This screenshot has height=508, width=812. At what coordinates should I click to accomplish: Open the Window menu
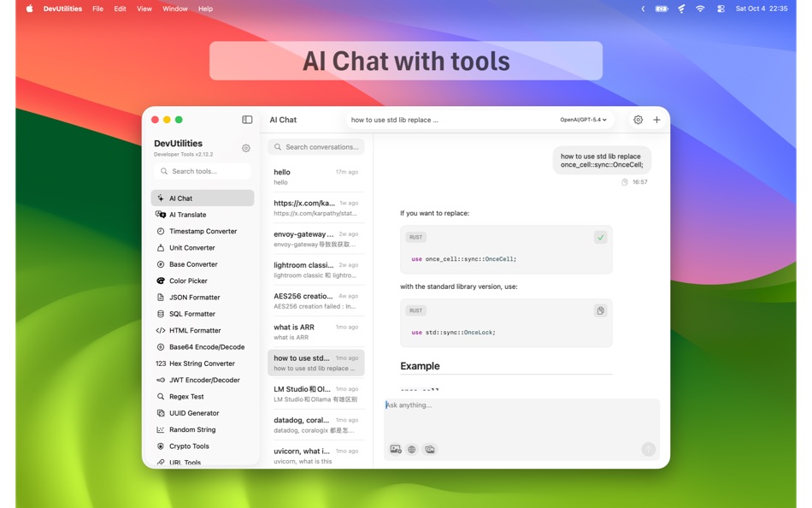pos(175,9)
